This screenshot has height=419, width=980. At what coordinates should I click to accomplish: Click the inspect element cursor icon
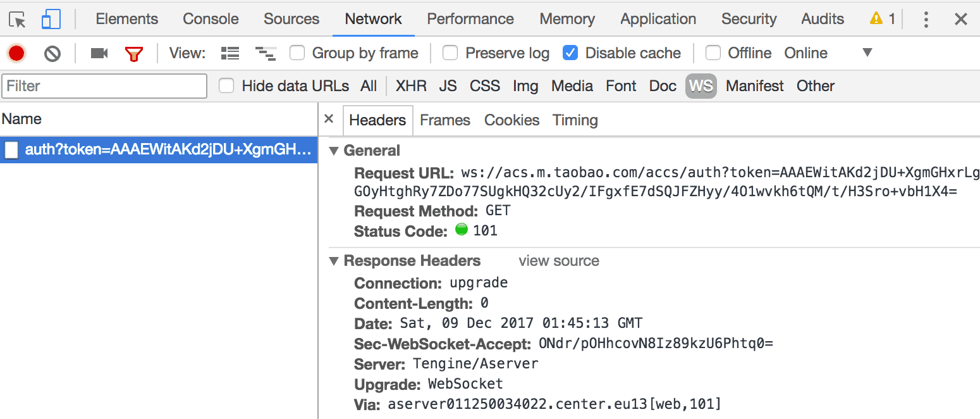(17, 20)
